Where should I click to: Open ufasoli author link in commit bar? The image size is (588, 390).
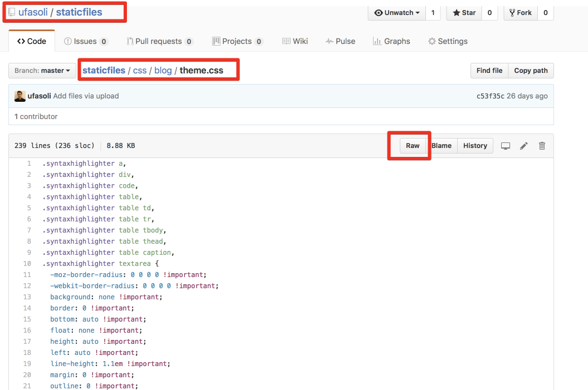coord(39,96)
